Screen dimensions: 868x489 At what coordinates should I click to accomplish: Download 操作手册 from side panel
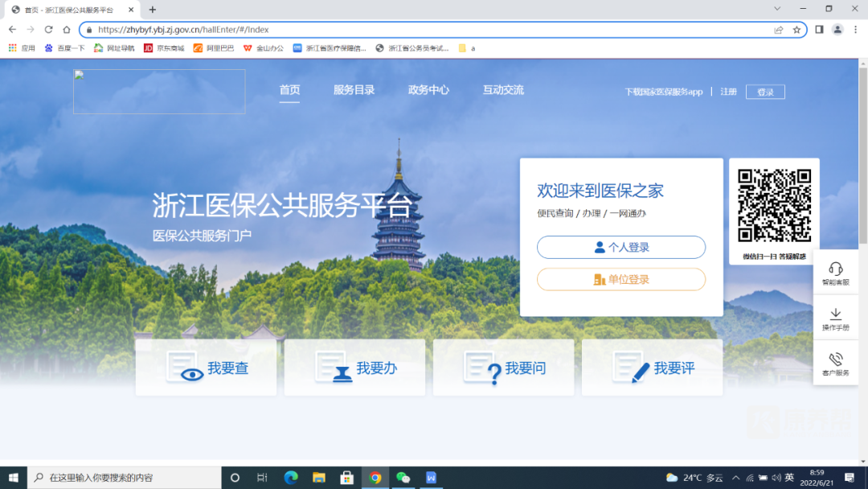835,319
